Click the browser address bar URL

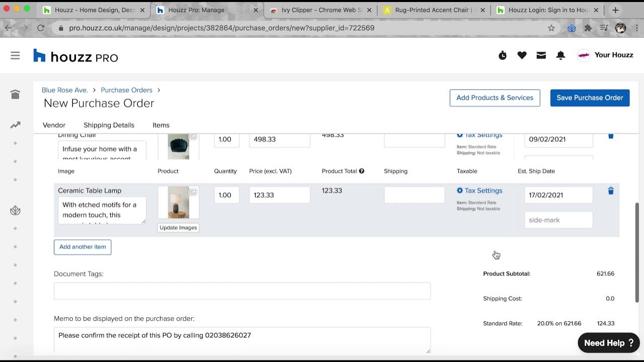[221, 28]
